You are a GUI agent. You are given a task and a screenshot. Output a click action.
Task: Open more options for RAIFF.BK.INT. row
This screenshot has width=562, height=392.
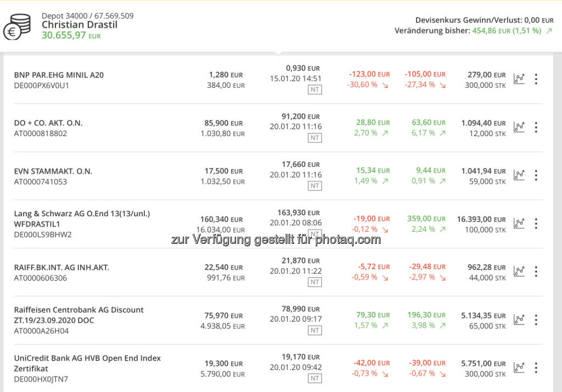click(536, 271)
